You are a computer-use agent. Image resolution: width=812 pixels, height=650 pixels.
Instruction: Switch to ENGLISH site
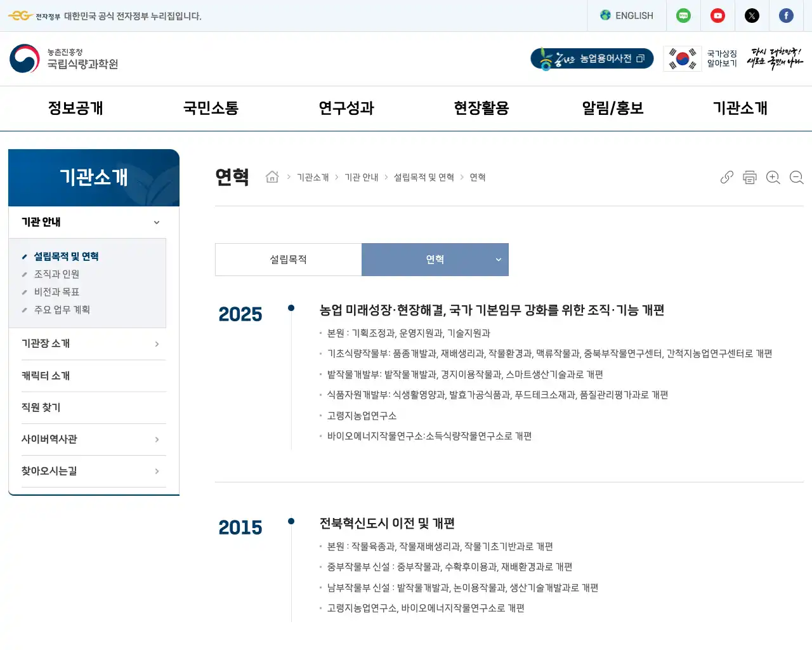(627, 16)
